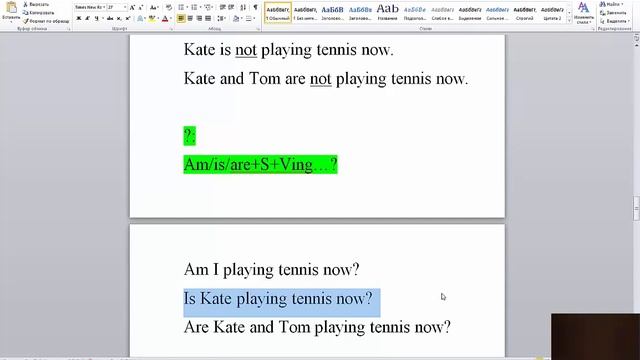Click the Copy (Копировать) button
This screenshot has height=360, width=640.
point(38,13)
